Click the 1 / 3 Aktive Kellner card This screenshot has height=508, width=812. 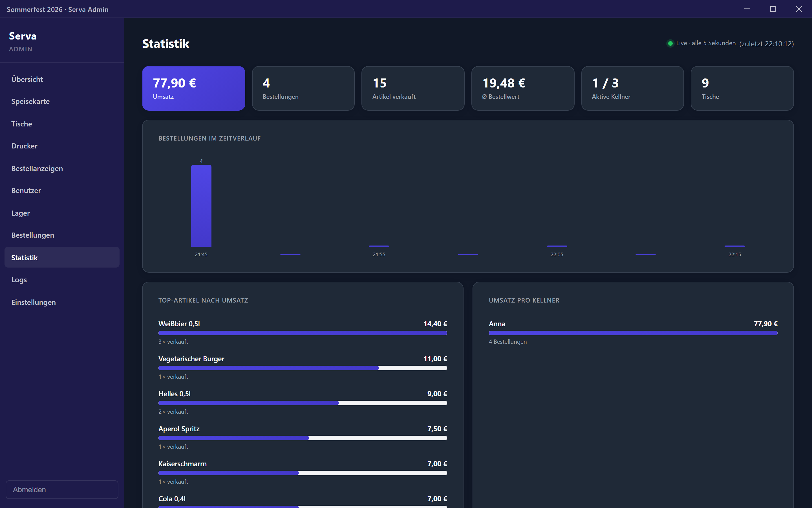632,88
